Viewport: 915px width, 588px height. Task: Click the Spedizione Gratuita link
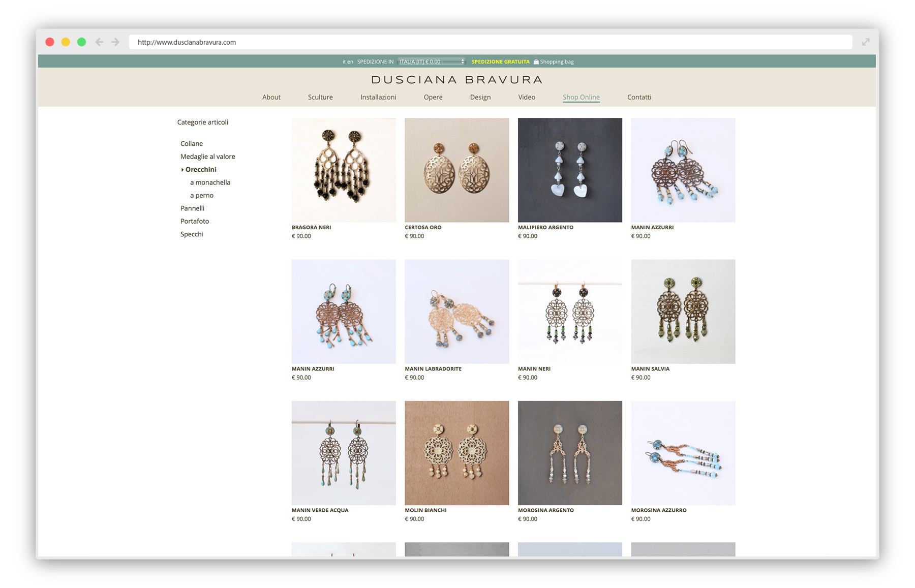pyautogui.click(x=500, y=62)
